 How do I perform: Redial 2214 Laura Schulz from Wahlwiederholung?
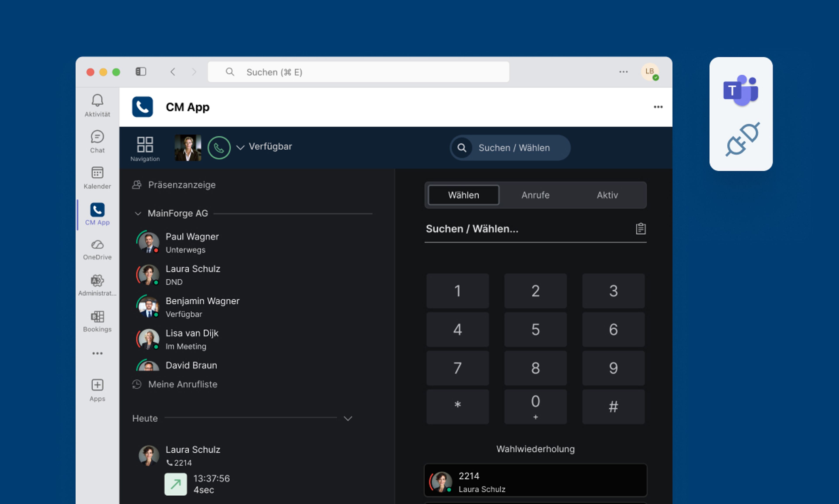(535, 481)
